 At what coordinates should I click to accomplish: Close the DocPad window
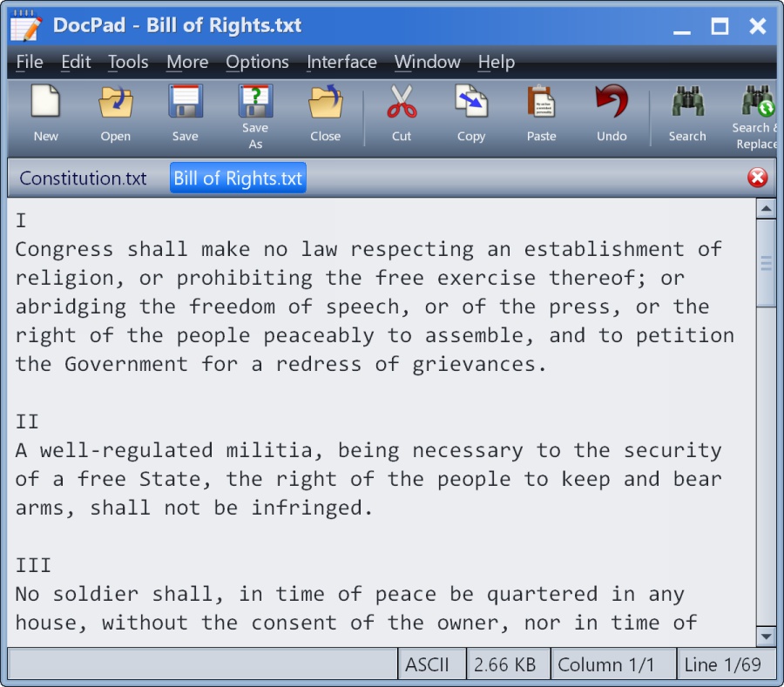pyautogui.click(x=758, y=26)
